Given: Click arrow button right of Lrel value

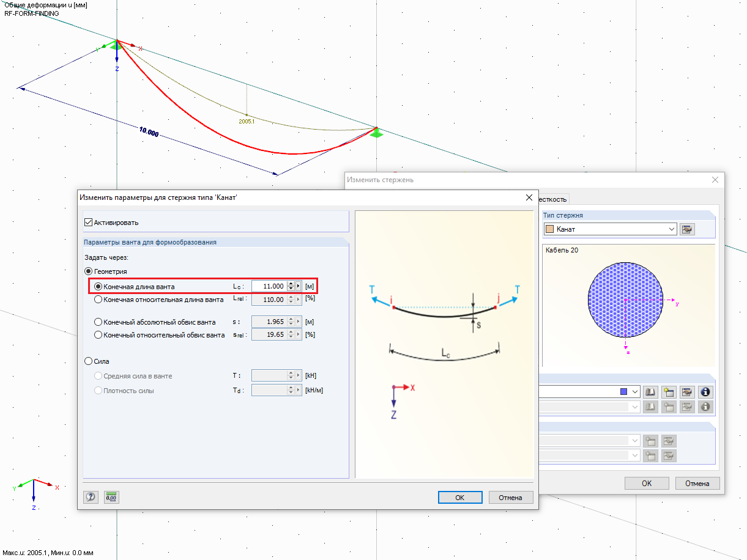Looking at the screenshot, I should point(299,300).
